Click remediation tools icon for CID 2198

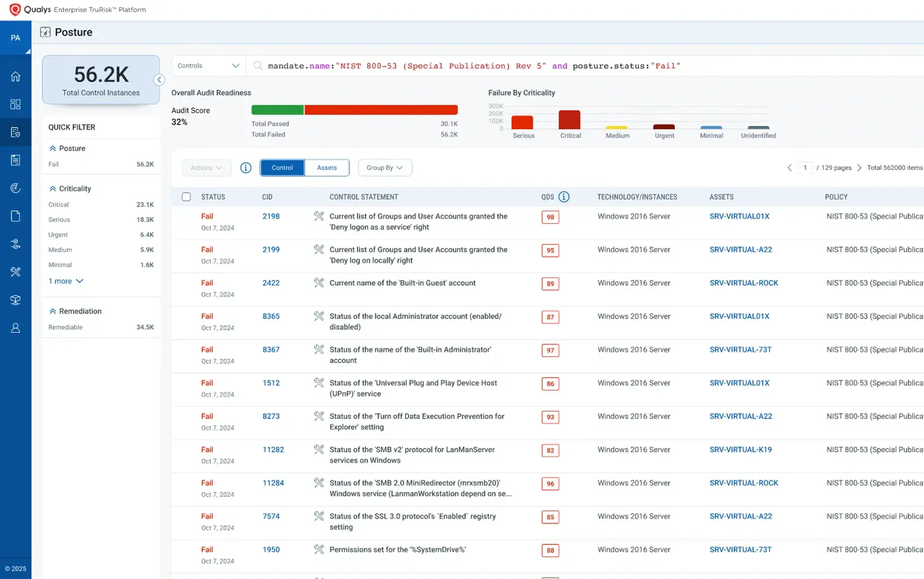[319, 216]
